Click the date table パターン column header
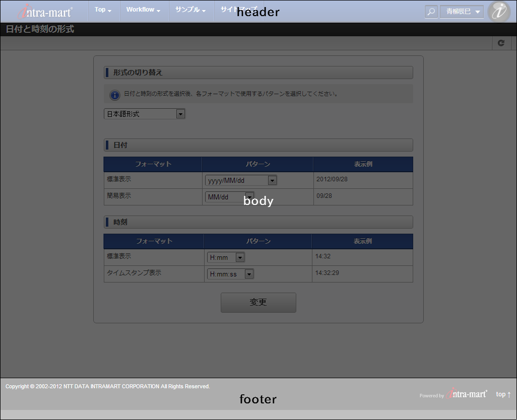Screen dimensions: 517x420 258,164
